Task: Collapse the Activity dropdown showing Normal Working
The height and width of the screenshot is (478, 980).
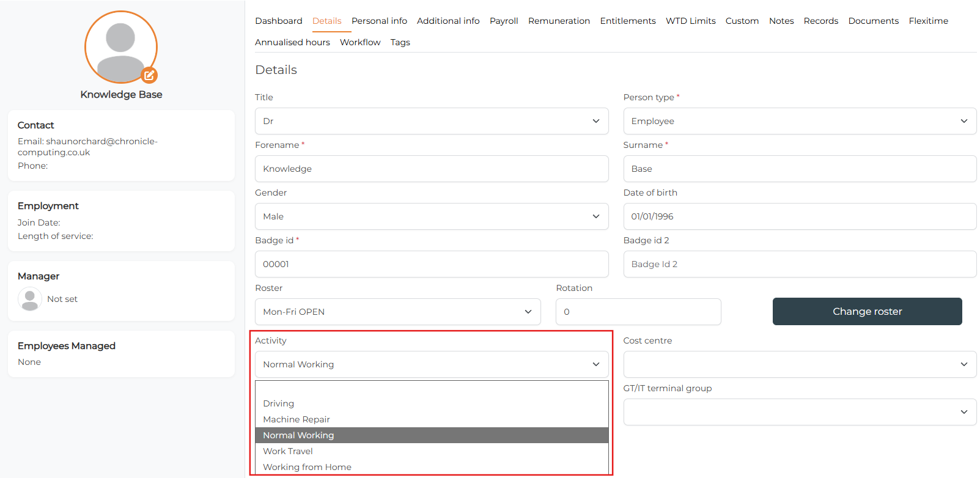Action: (432, 364)
